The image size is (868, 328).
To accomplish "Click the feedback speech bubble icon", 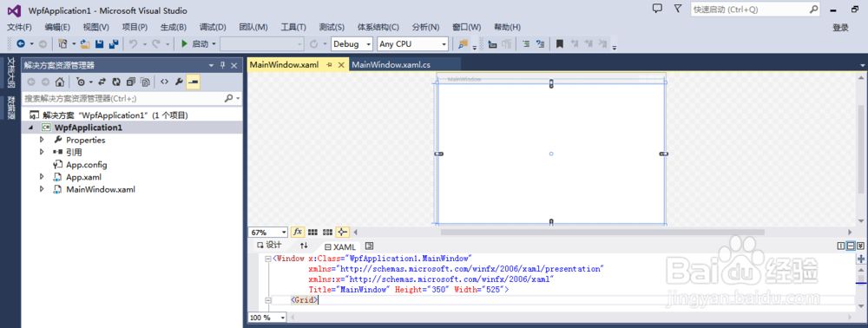I will click(x=657, y=9).
